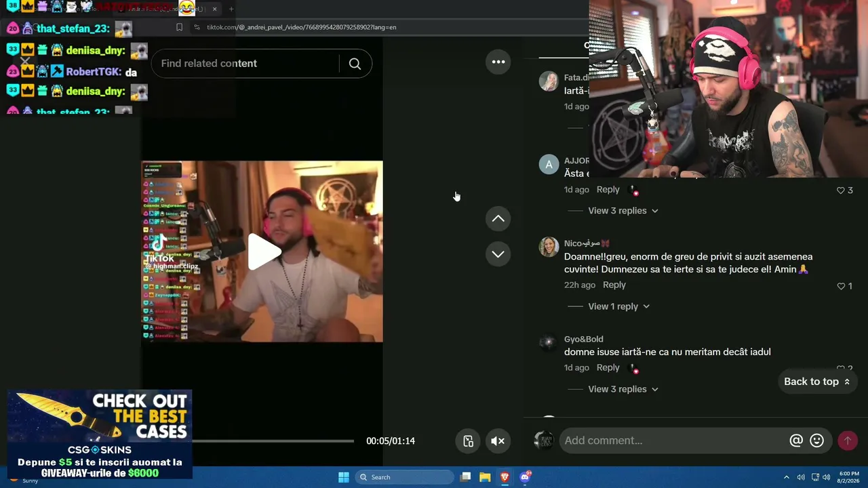Click the browser address bar URL
Screen dimensions: 868x488
tap(302, 27)
